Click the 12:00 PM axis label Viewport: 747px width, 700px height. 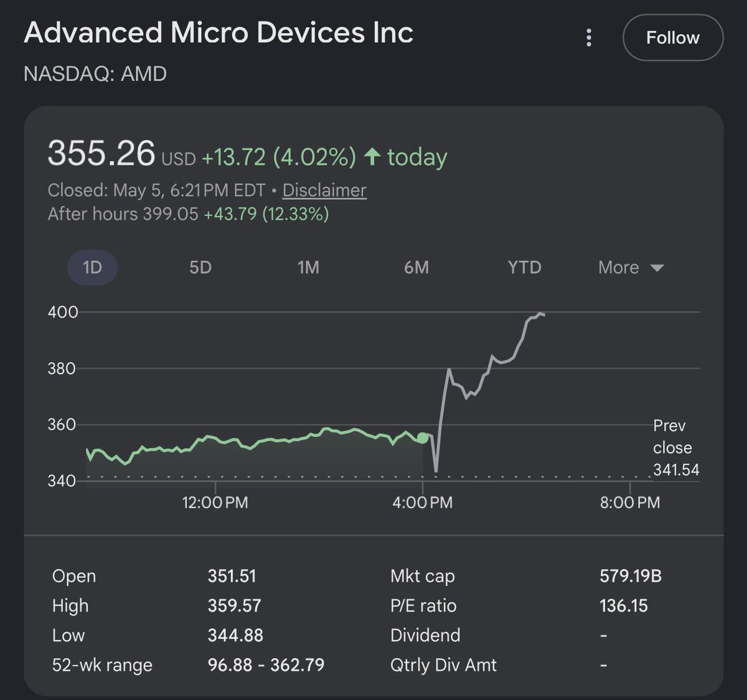tap(215, 502)
